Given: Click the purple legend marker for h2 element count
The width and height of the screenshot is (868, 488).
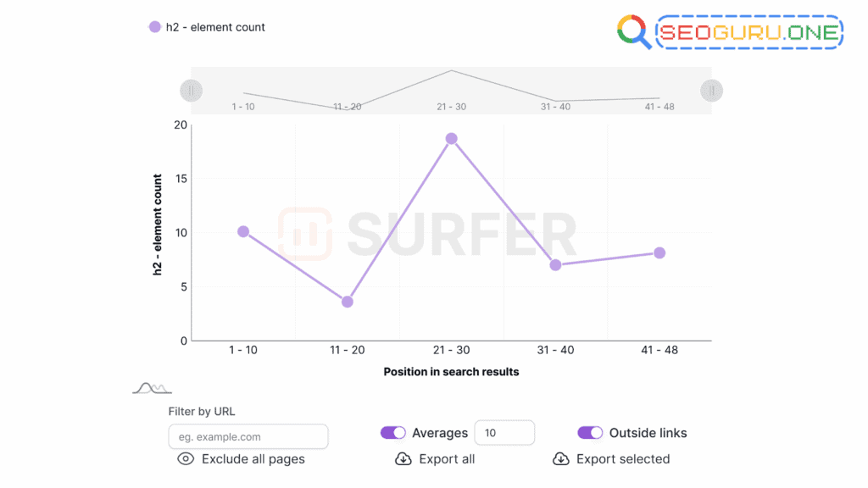Looking at the screenshot, I should pos(153,27).
